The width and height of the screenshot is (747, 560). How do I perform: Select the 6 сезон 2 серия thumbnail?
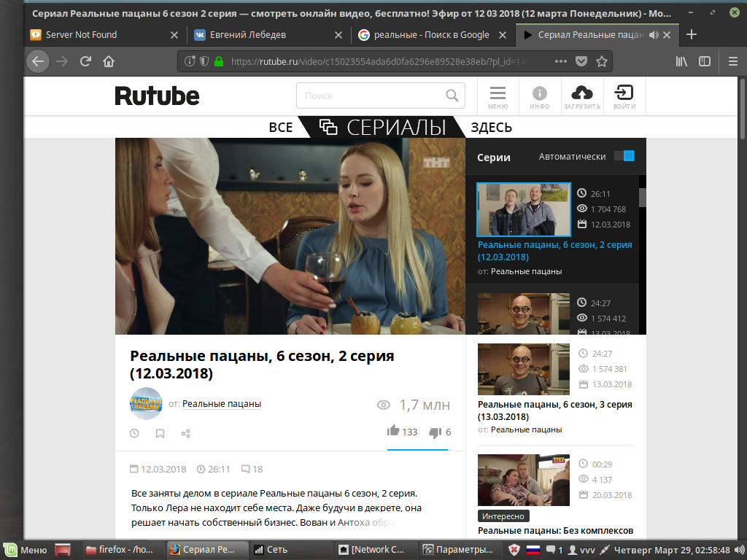pos(524,209)
